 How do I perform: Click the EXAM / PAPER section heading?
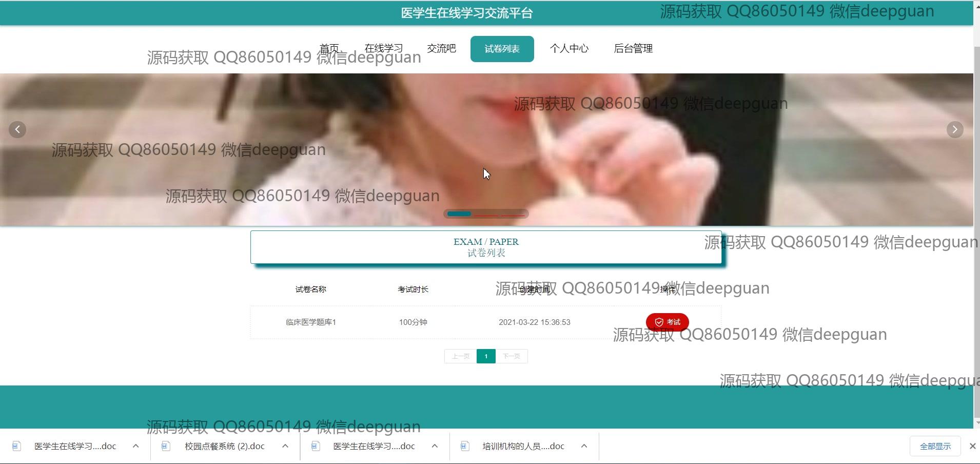click(486, 242)
